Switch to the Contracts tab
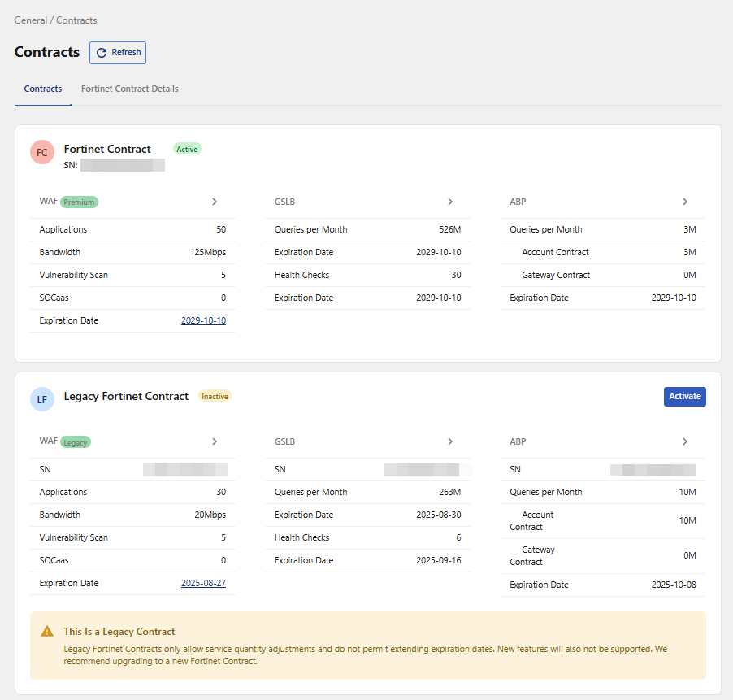 click(43, 89)
